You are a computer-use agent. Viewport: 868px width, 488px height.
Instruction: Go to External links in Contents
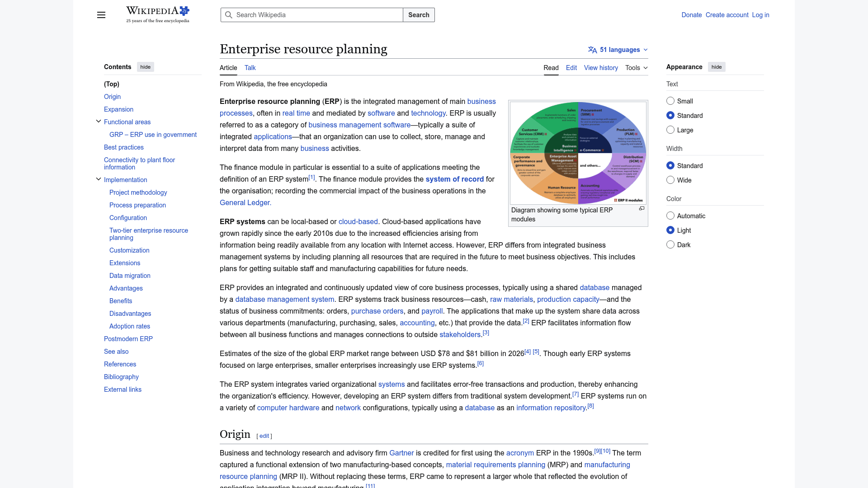coord(123,389)
